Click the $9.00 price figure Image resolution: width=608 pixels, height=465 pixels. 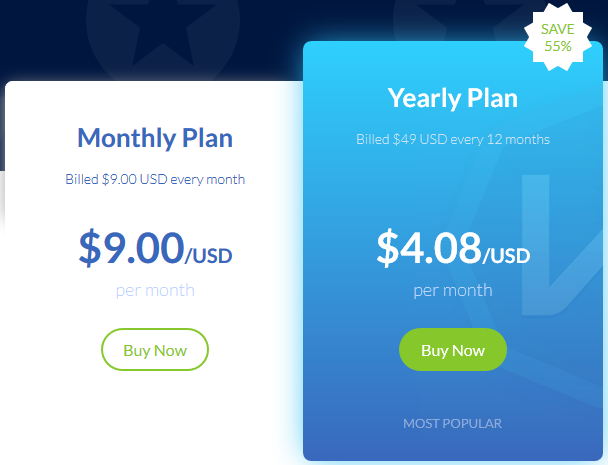click(131, 248)
